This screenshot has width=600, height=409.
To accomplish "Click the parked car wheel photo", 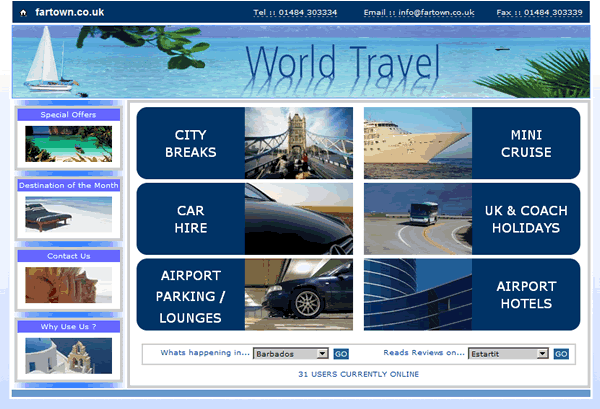I will point(299,295).
